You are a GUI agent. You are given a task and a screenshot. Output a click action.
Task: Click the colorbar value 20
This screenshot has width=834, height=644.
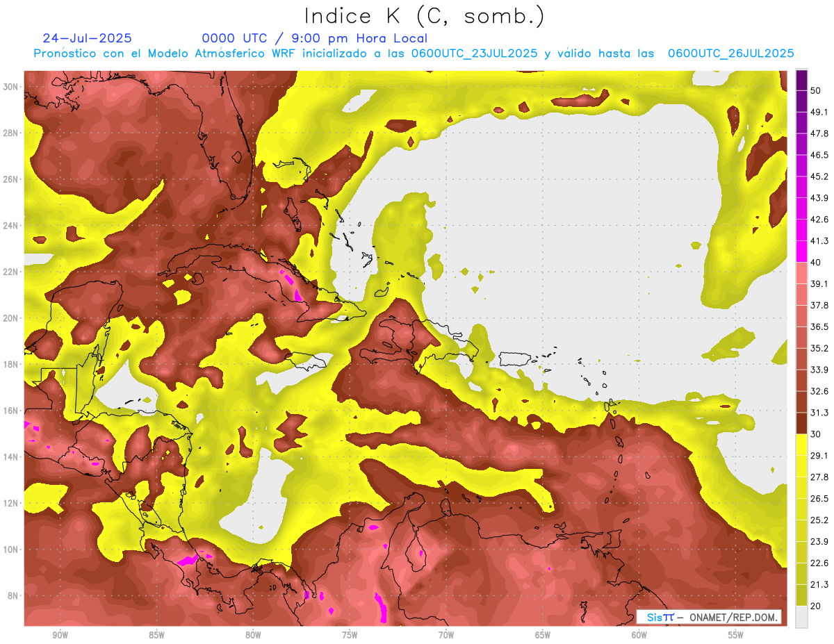click(816, 606)
